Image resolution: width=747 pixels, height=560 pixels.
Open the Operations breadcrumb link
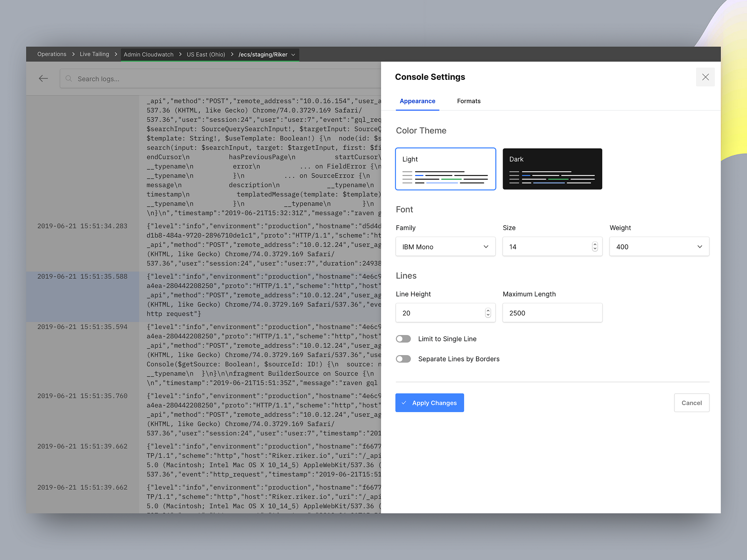pyautogui.click(x=51, y=54)
